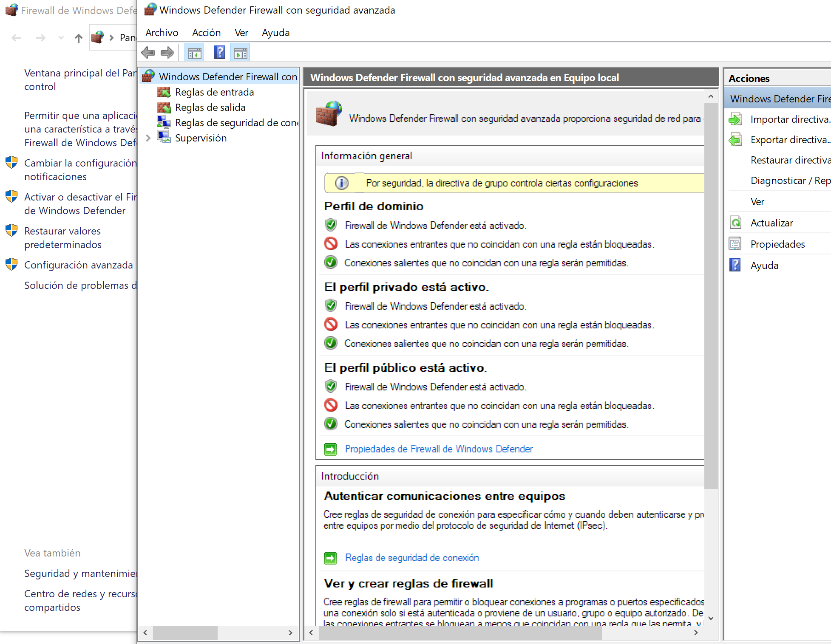Image resolution: width=831 pixels, height=644 pixels.
Task: Open Propiedades from Acciones pane
Action: [x=777, y=244]
